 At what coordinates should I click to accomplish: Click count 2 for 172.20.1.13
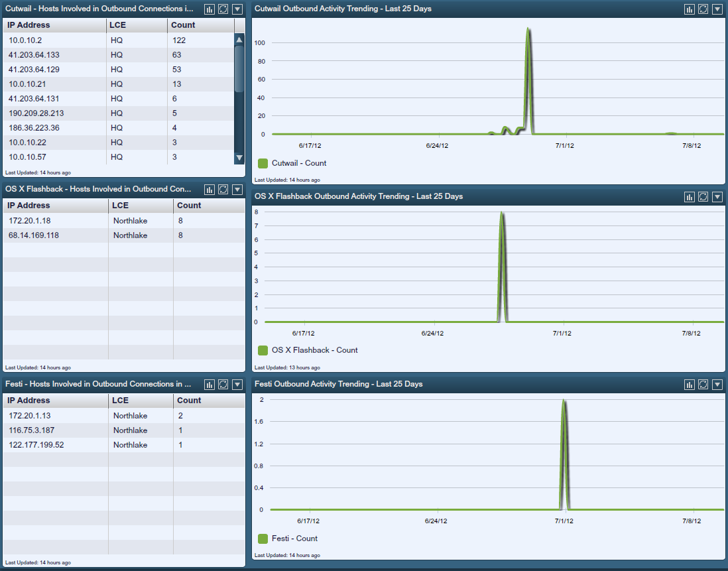click(x=180, y=416)
